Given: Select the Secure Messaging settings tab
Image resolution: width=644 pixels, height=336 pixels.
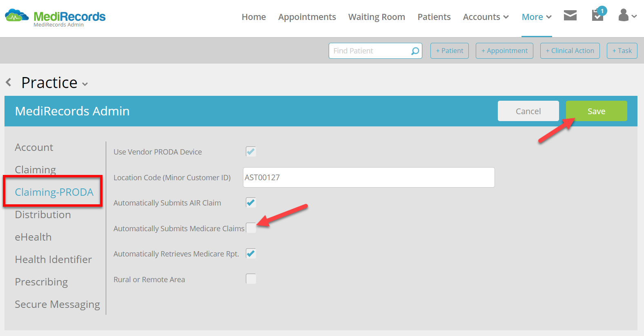Looking at the screenshot, I should click(x=57, y=305).
